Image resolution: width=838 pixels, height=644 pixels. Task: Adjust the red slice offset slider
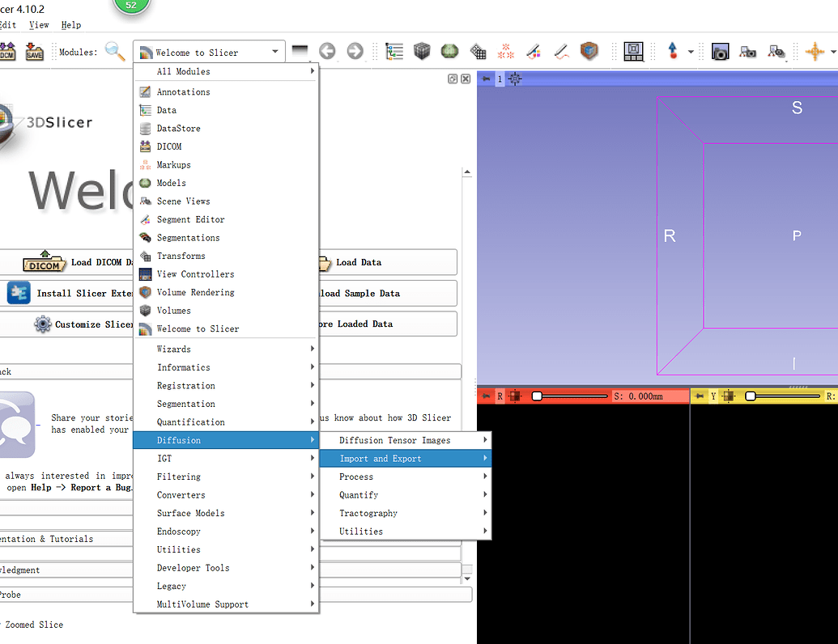(570, 396)
